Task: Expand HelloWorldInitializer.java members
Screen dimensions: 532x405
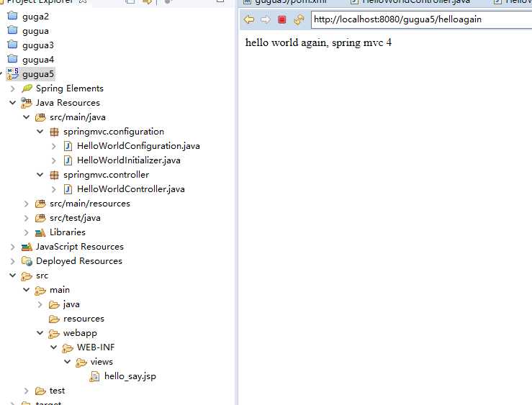Action: (53, 160)
